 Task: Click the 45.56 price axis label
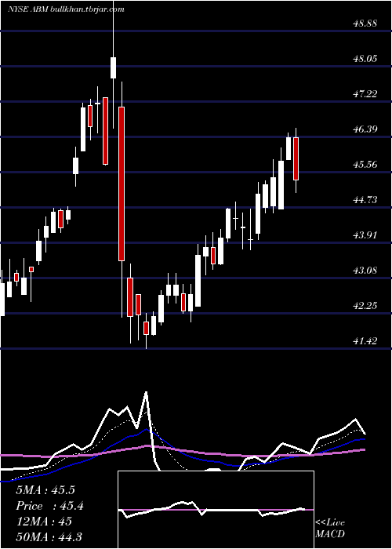coord(365,164)
